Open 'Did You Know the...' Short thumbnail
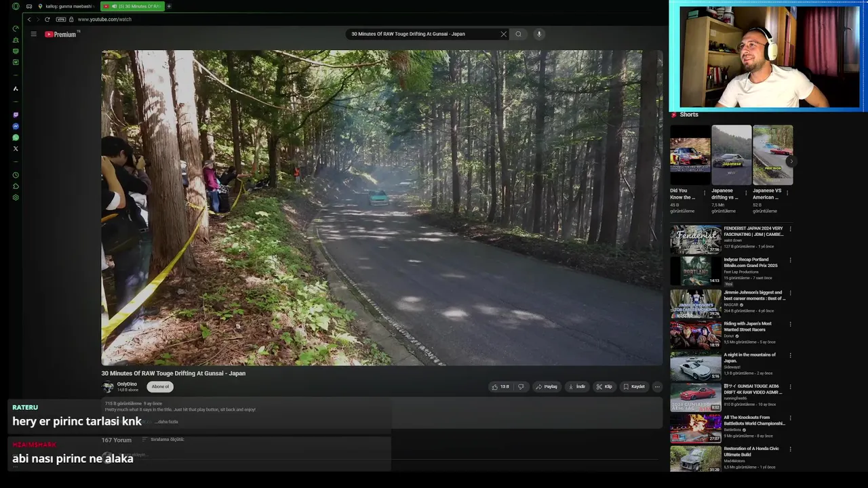Viewport: 868px width, 488px height. pyautogui.click(x=690, y=155)
